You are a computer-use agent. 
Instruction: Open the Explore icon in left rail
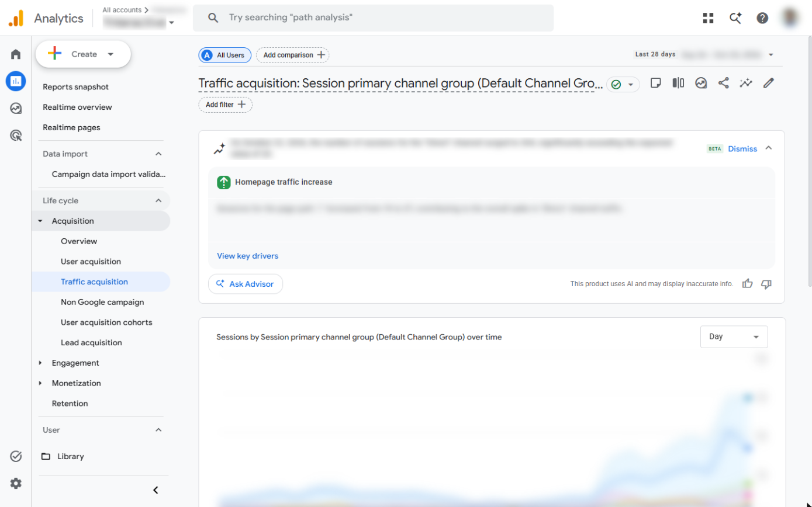(16, 108)
